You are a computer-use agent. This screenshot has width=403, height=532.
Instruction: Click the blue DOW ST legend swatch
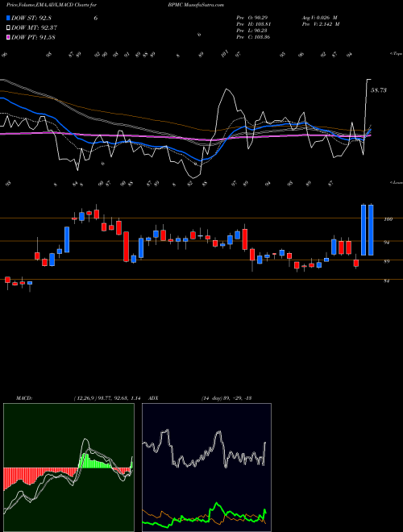[9, 18]
